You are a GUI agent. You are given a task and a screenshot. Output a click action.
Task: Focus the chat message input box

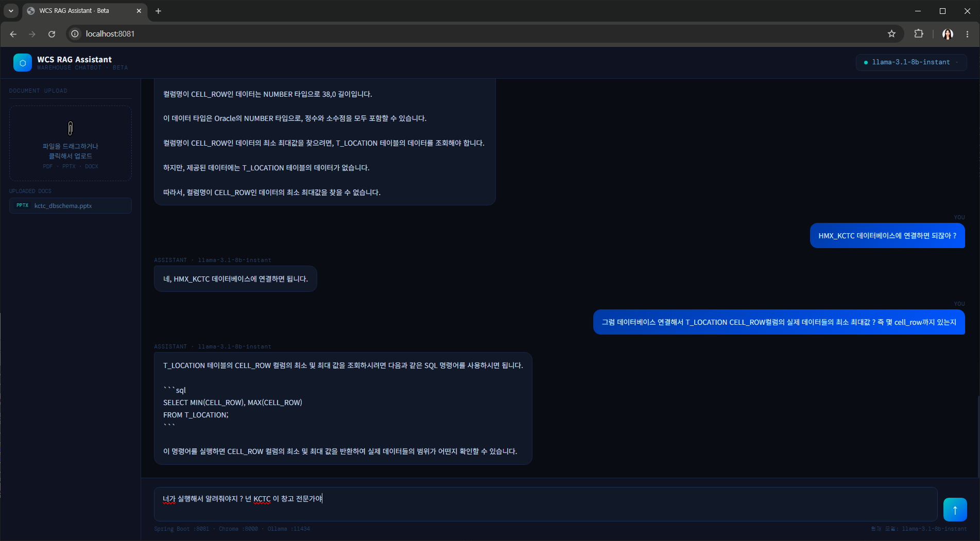tap(545, 504)
